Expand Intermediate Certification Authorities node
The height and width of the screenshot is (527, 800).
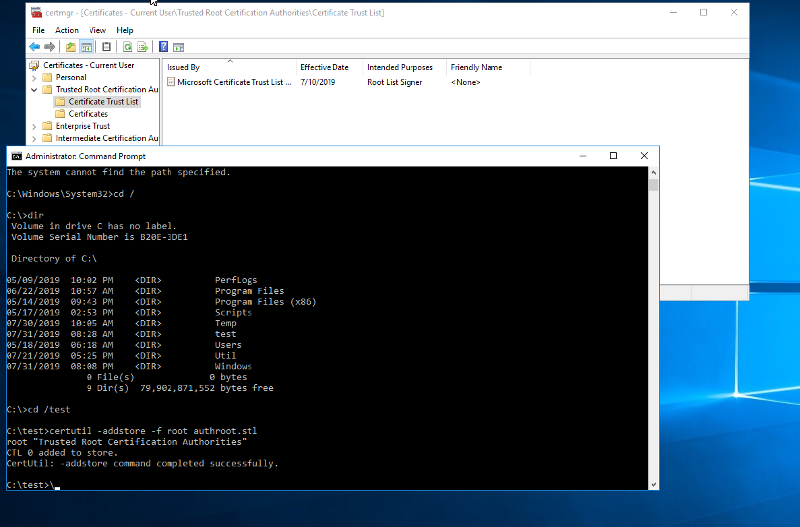pyautogui.click(x=35, y=138)
